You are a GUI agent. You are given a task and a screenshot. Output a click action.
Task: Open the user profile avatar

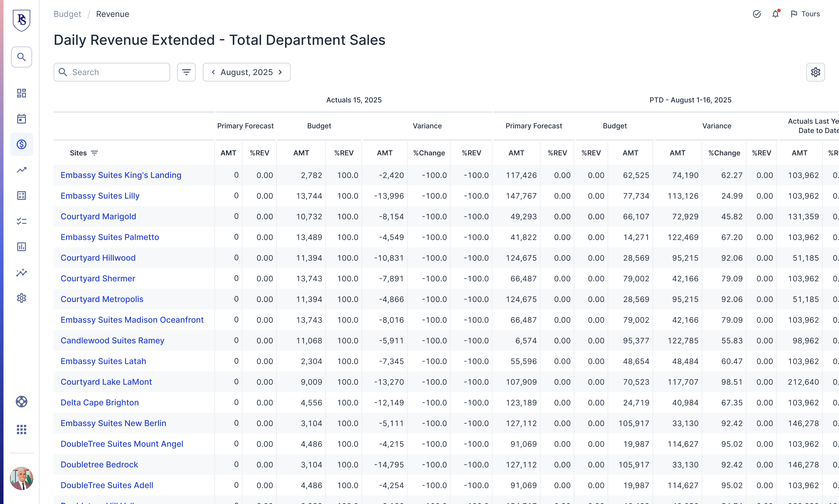[22, 478]
